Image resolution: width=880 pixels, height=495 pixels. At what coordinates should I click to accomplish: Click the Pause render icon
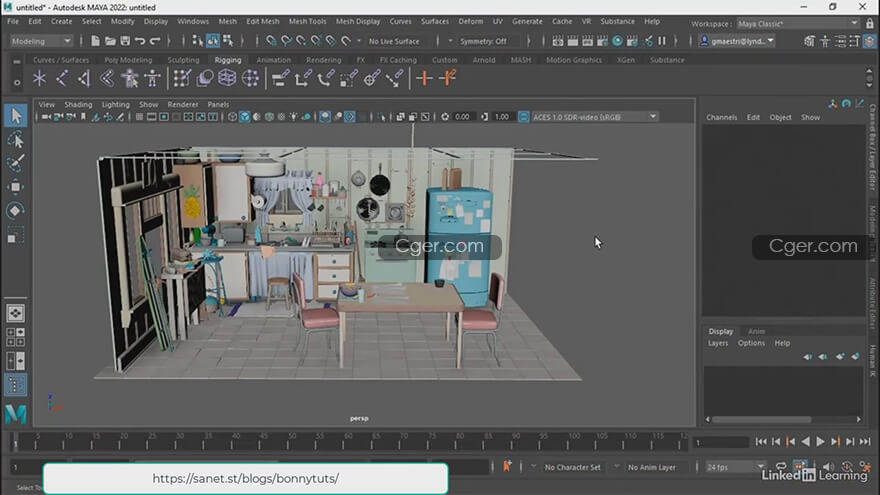tap(662, 41)
